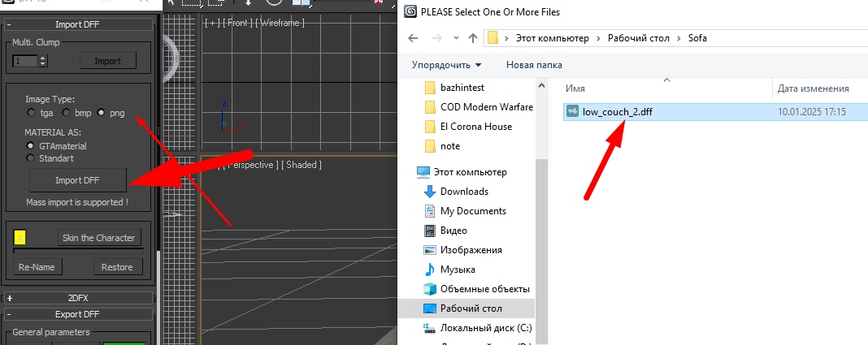Image resolution: width=868 pixels, height=345 pixels.
Task: Select the tga image type radio button
Action: coord(32,112)
